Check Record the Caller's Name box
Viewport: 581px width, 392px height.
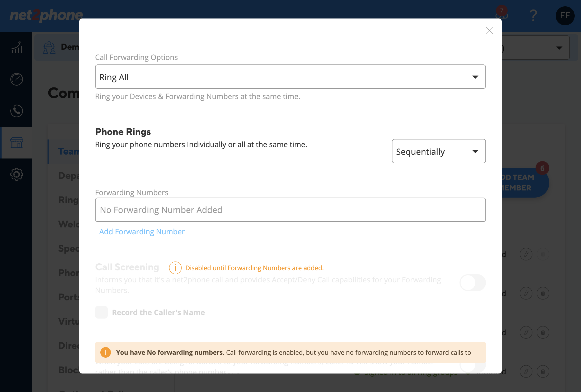[x=101, y=312]
